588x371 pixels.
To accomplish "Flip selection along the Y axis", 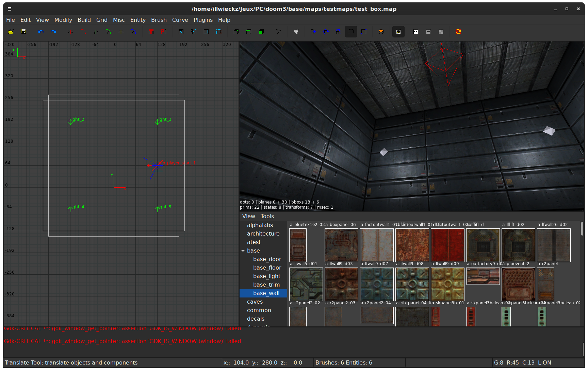I will click(x=96, y=32).
